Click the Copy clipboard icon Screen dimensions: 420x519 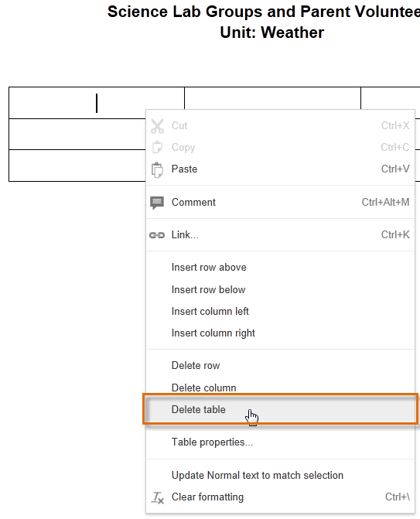point(157,147)
